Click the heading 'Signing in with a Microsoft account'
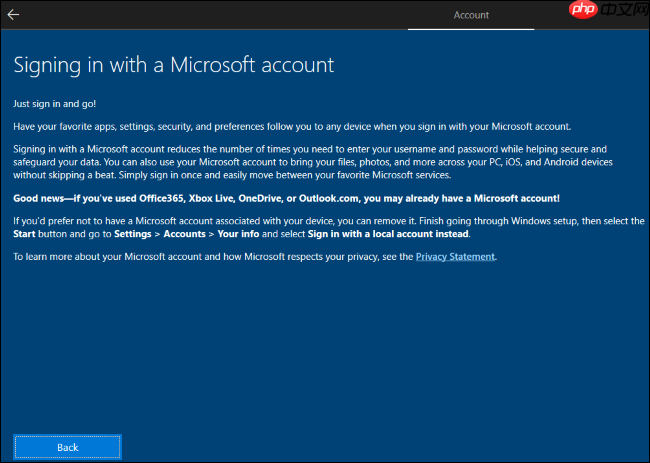The width and height of the screenshot is (650, 463). [174, 65]
